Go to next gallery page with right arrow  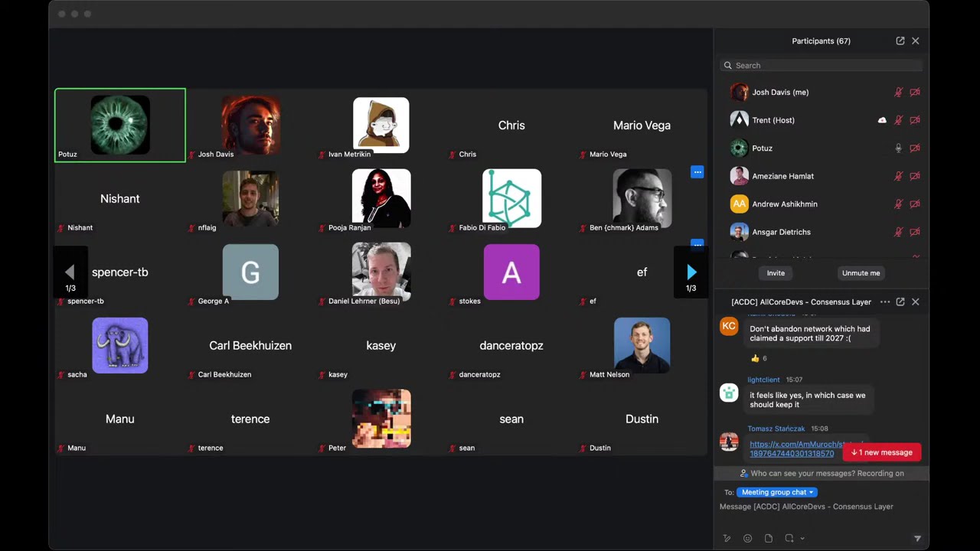point(691,272)
